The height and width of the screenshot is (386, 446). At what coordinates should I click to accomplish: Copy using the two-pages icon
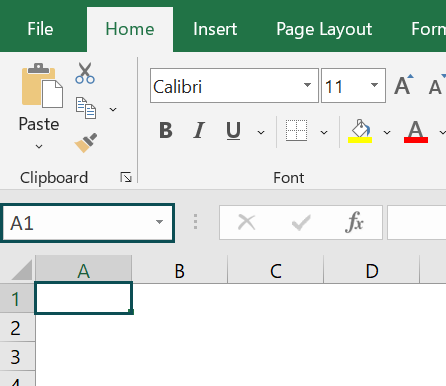click(86, 108)
